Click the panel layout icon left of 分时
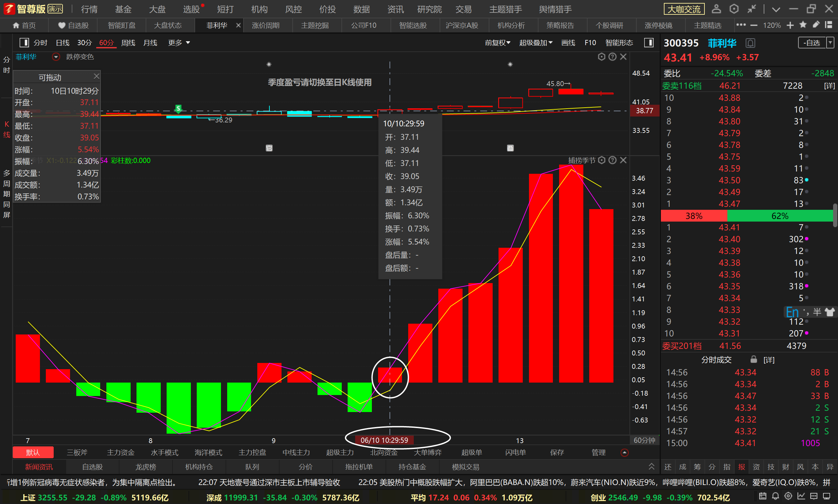Image resolution: width=838 pixels, height=504 pixels. pyautogui.click(x=24, y=43)
